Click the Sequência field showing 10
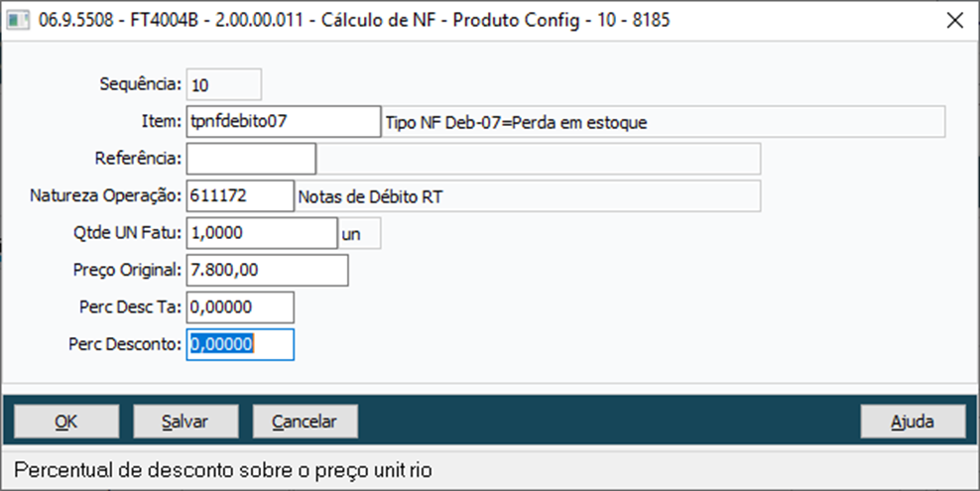Screen dimensions: 980x491 click(223, 84)
